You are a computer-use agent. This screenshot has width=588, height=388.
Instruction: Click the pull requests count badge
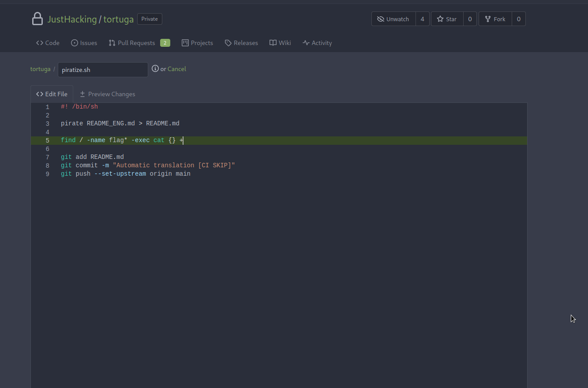(x=165, y=43)
